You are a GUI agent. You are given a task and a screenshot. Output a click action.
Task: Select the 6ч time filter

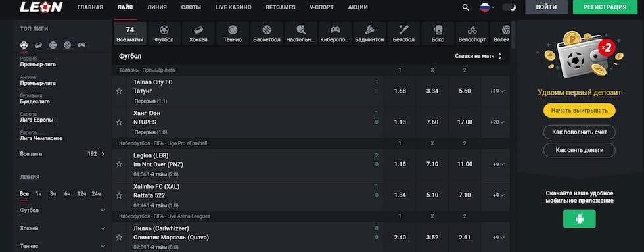pos(67,193)
